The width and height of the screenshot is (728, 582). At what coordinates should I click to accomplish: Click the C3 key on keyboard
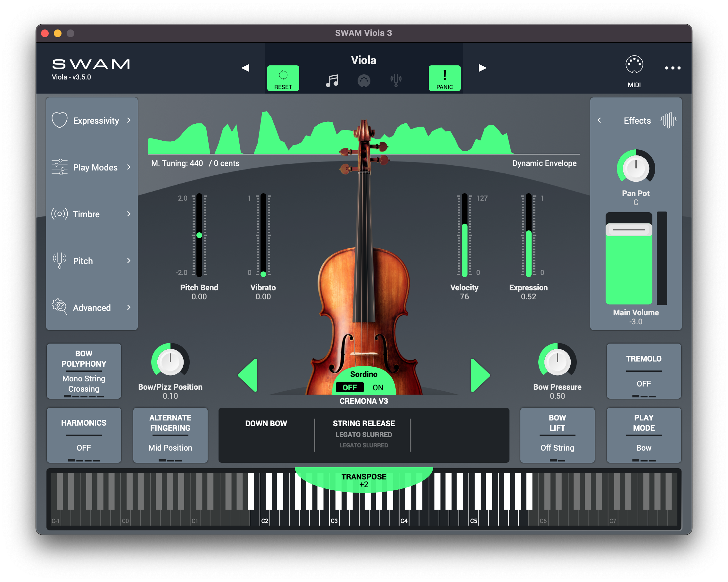(x=334, y=517)
